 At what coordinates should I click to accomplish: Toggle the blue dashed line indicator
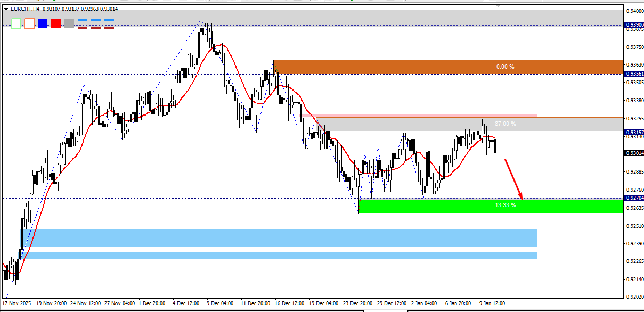(x=96, y=20)
